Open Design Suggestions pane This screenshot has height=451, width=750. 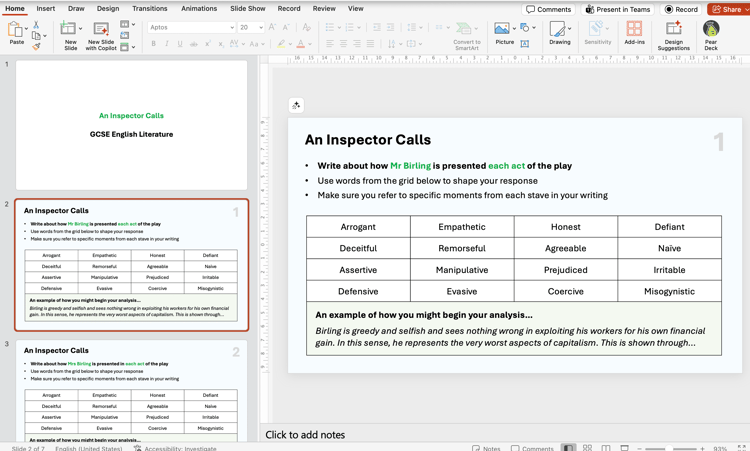(x=673, y=33)
